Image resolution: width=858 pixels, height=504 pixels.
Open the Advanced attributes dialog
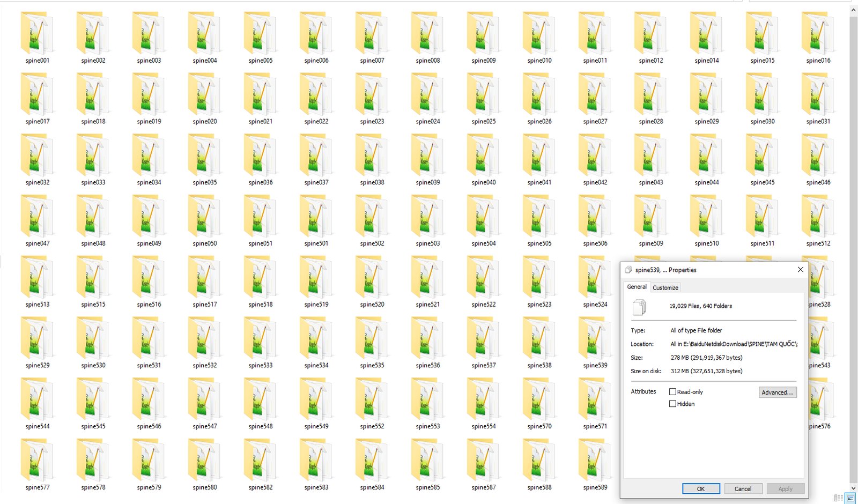tap(777, 392)
